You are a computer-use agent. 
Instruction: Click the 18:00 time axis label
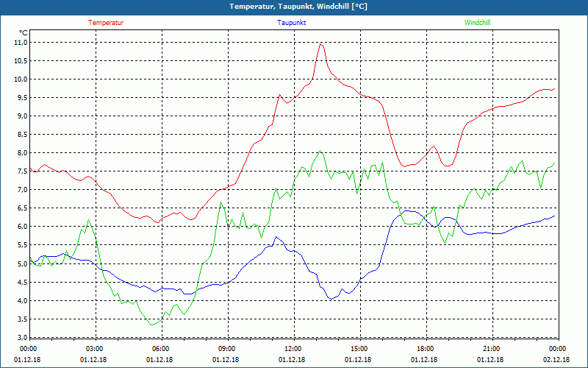coord(426,349)
